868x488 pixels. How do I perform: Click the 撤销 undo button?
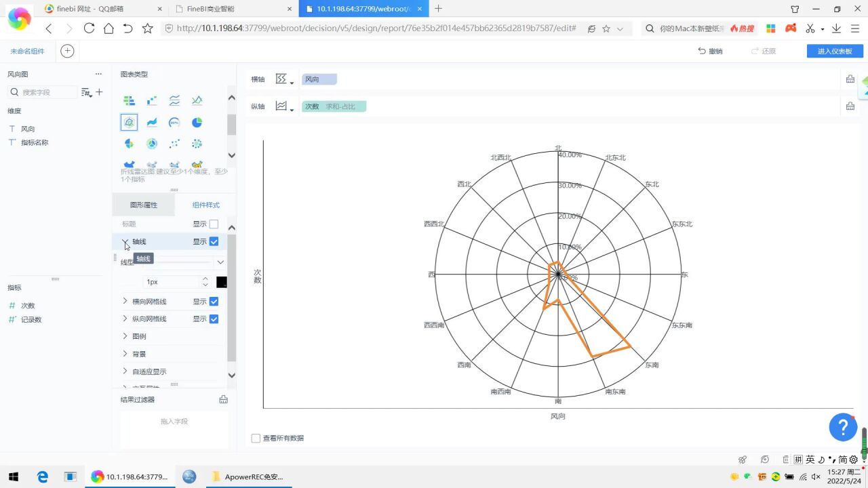710,52
